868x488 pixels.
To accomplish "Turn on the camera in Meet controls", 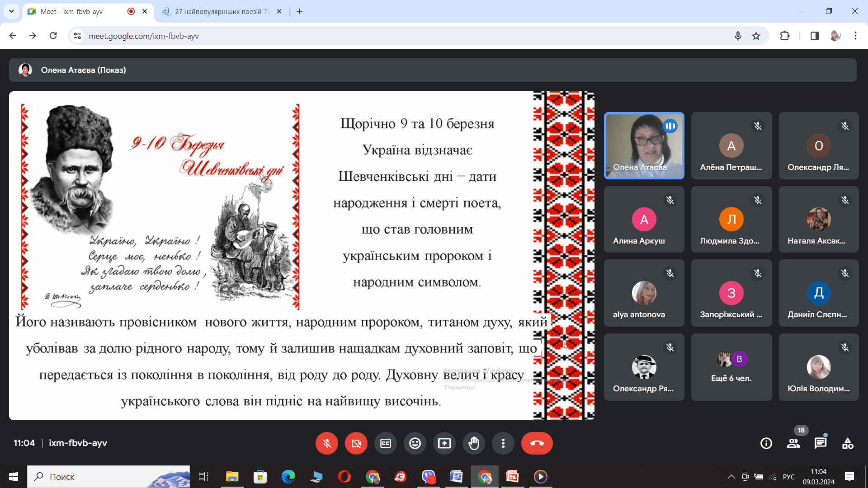I will [x=356, y=443].
